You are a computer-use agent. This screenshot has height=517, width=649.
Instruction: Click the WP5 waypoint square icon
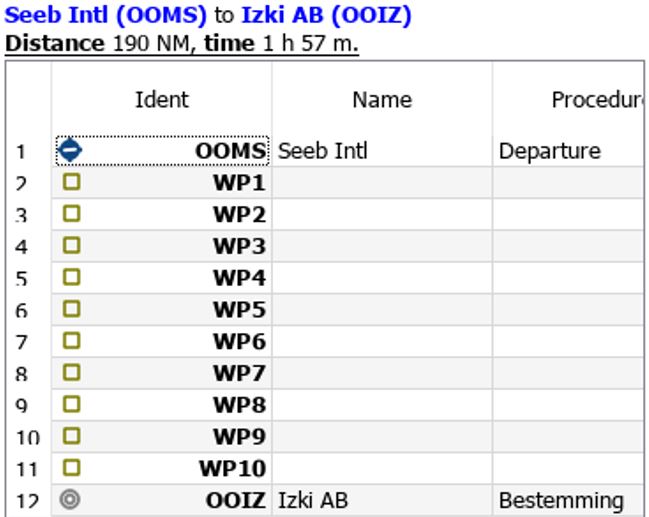point(72,309)
